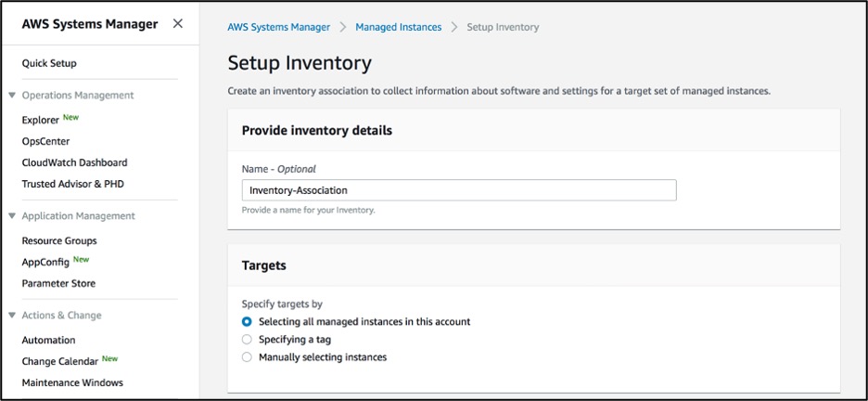Close the AWS Systems Manager sidebar

(x=178, y=24)
